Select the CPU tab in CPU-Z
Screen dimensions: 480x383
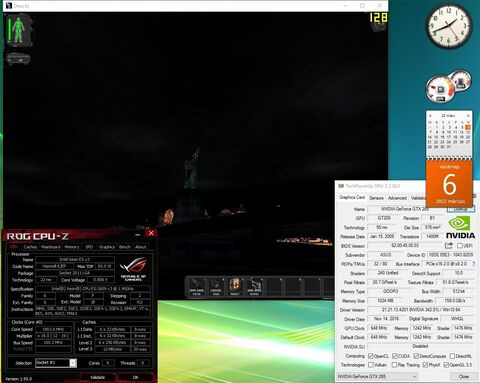[14, 247]
